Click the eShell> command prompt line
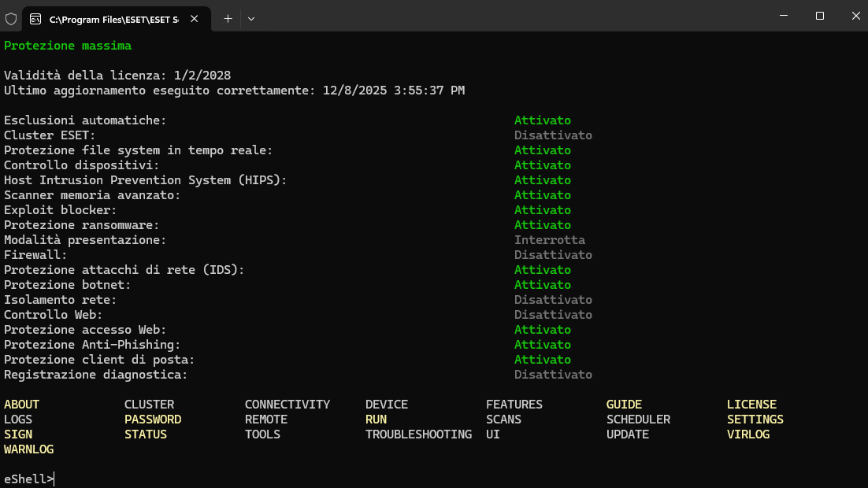 click(29, 479)
